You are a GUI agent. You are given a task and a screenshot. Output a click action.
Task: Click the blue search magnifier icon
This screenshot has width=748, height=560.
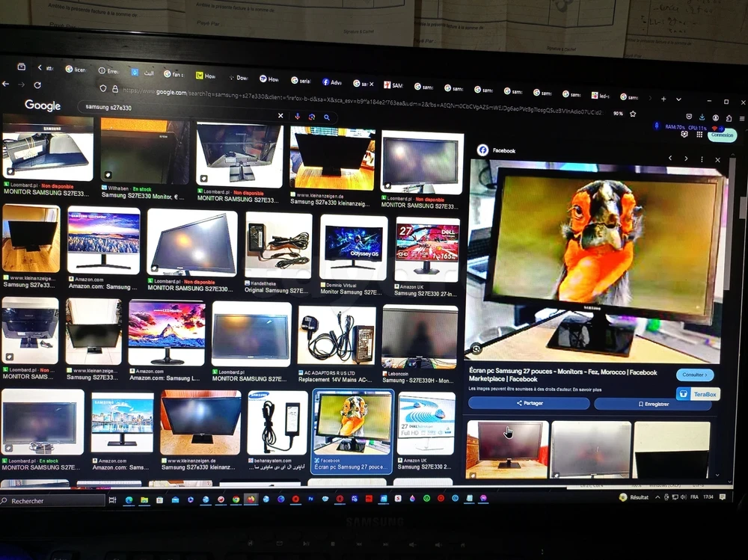coord(326,117)
